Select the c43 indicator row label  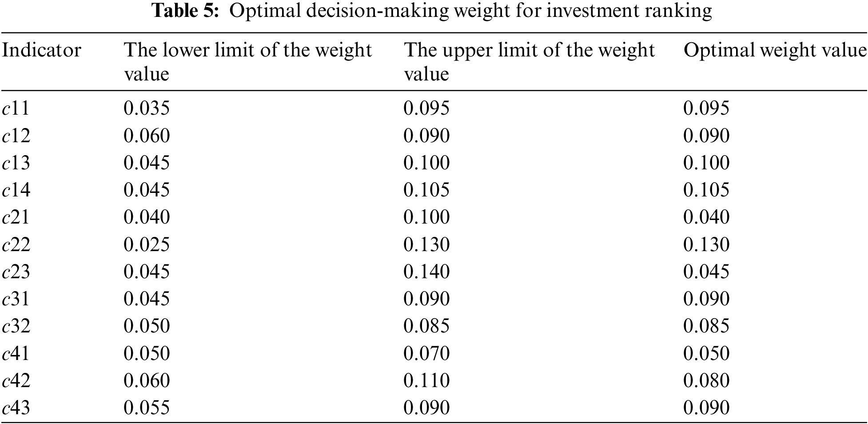(16, 408)
